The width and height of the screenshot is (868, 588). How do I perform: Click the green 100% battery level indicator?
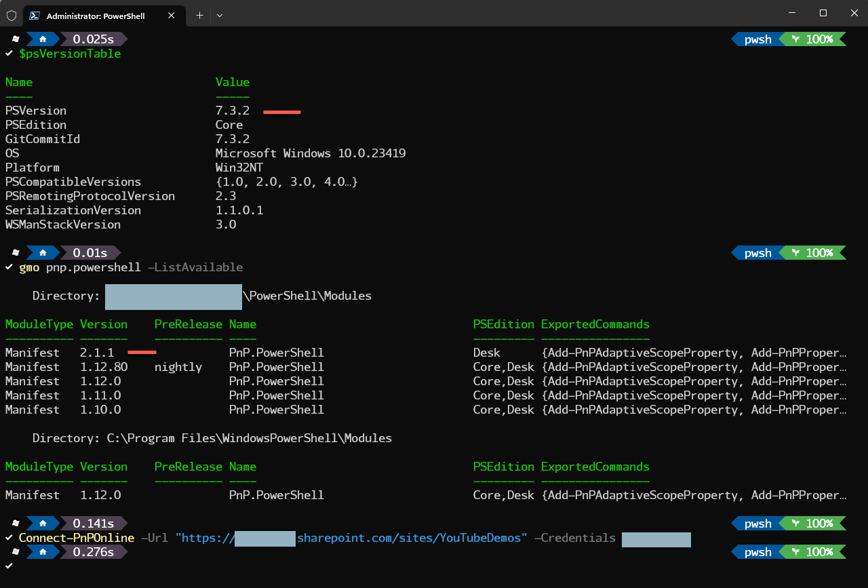(821, 39)
